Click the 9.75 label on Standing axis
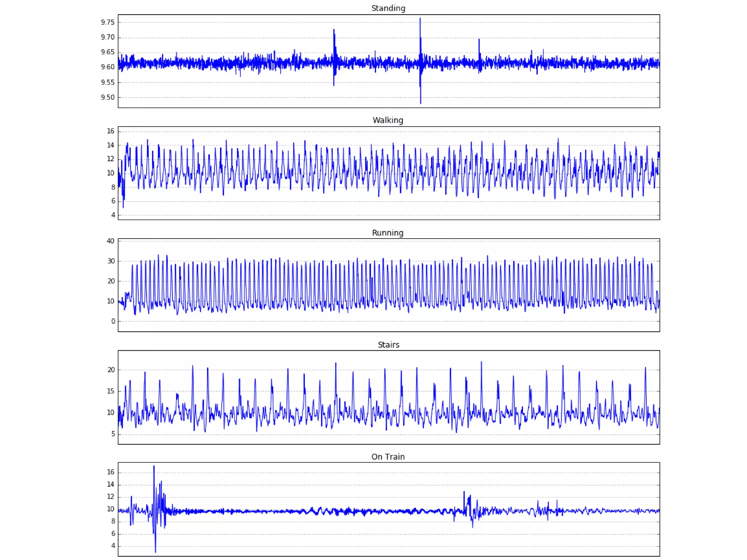Image resolution: width=747 pixels, height=560 pixels. click(x=108, y=22)
